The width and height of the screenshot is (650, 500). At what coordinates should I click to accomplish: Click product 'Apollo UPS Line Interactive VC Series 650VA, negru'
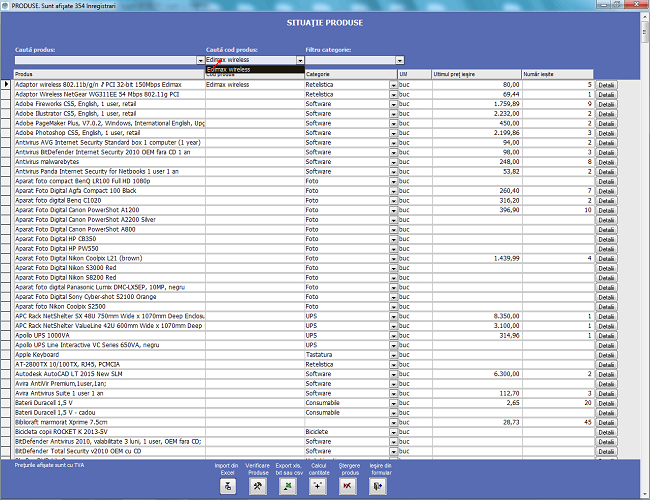[109, 345]
